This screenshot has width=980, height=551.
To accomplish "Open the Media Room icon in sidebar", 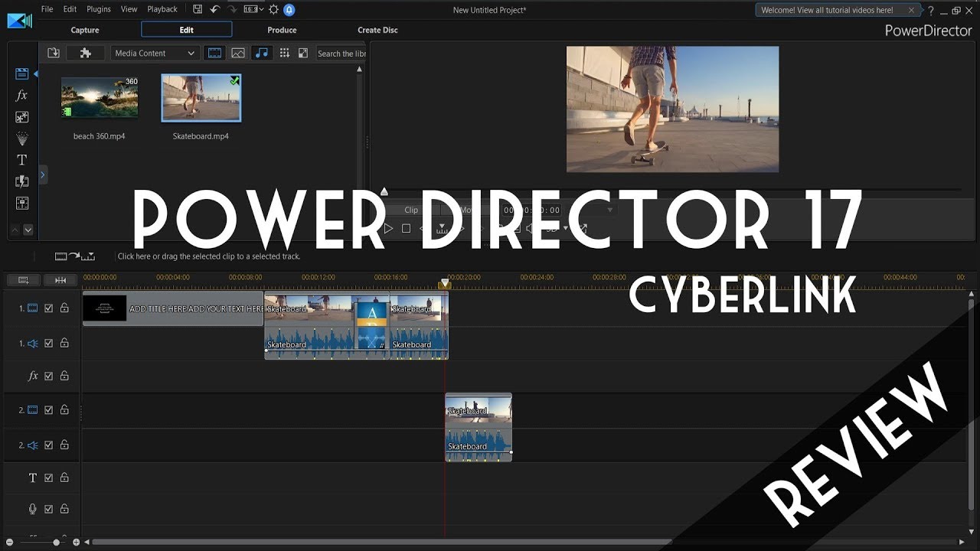I will 21,73.
